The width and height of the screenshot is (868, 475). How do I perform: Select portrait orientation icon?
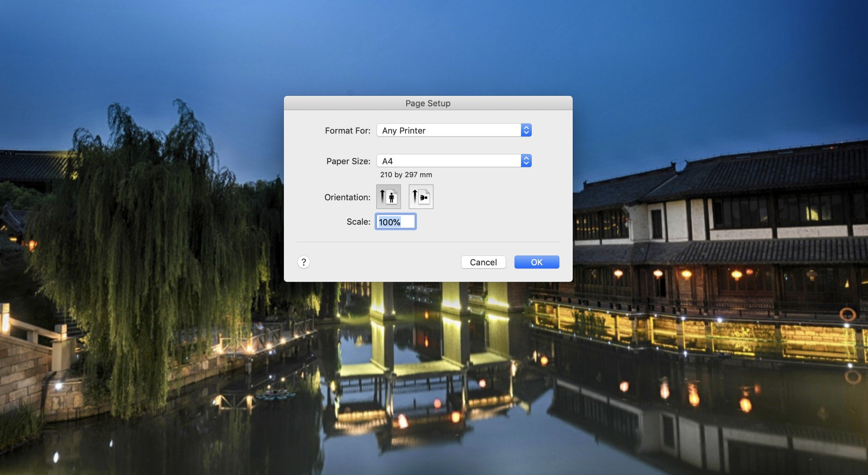(x=388, y=196)
